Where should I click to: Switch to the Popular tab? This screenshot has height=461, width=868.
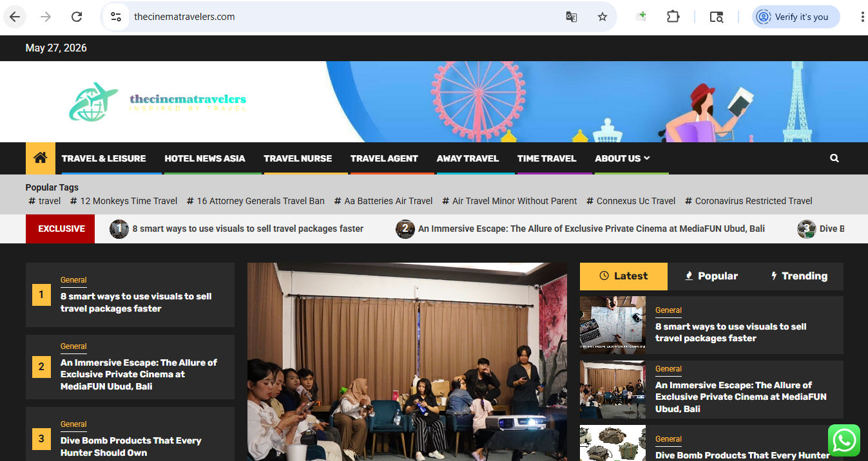click(711, 276)
